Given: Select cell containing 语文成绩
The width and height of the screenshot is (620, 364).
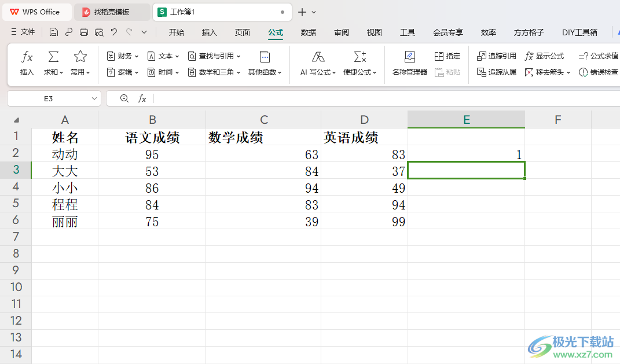Looking at the screenshot, I should click(152, 137).
